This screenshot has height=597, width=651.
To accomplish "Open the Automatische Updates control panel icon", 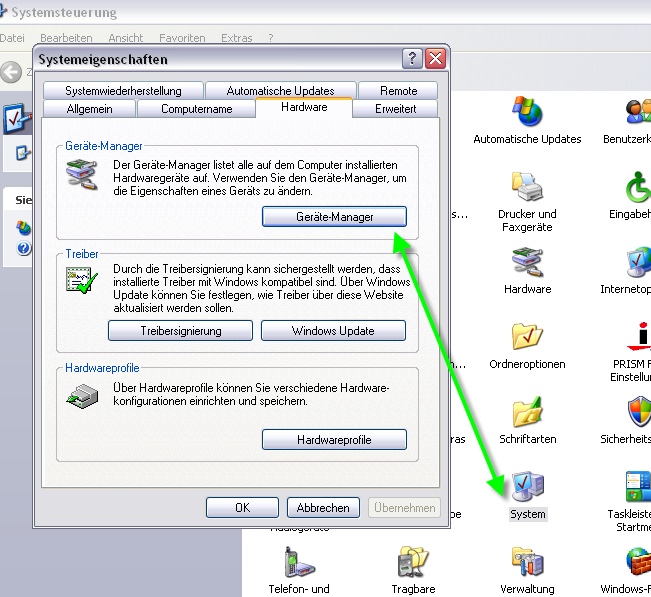I will tap(527, 111).
